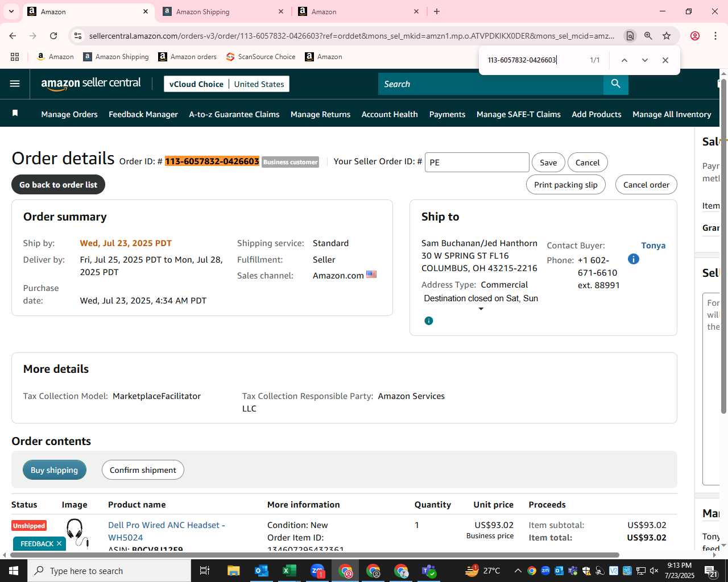728x582 pixels.
Task: Click the find-in-page text field
Action: (535, 60)
